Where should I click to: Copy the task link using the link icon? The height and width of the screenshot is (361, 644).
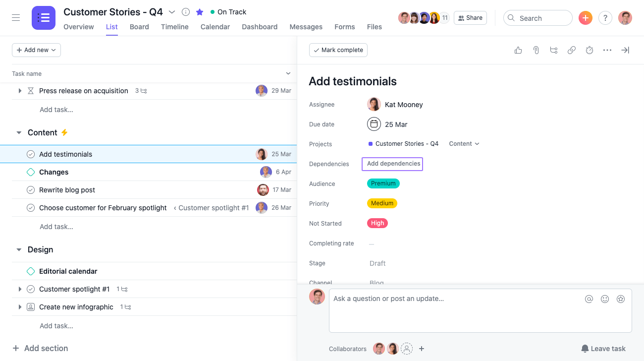coord(571,50)
